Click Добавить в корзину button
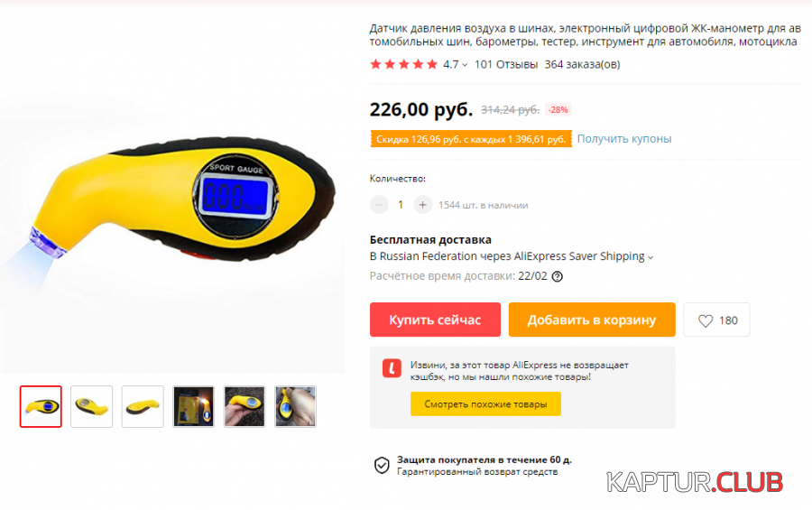 (592, 320)
